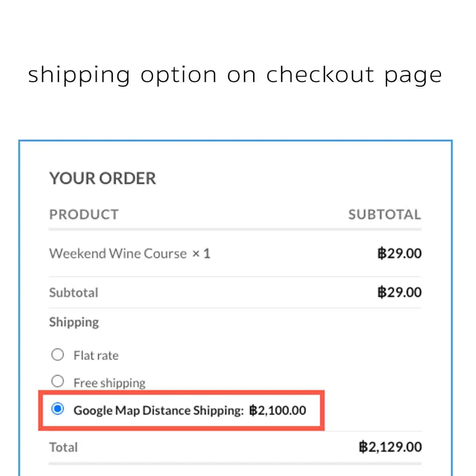Click the Google Map Distance Shipping radio button

point(58,408)
